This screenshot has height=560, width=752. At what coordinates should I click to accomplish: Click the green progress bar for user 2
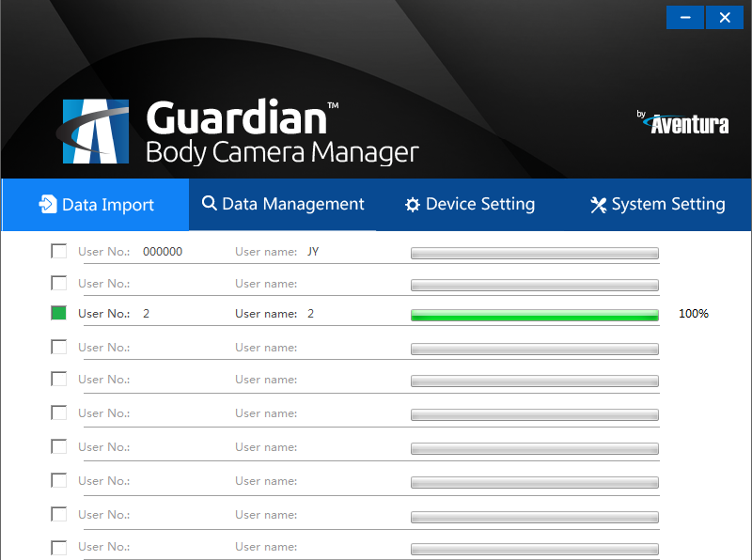534,315
